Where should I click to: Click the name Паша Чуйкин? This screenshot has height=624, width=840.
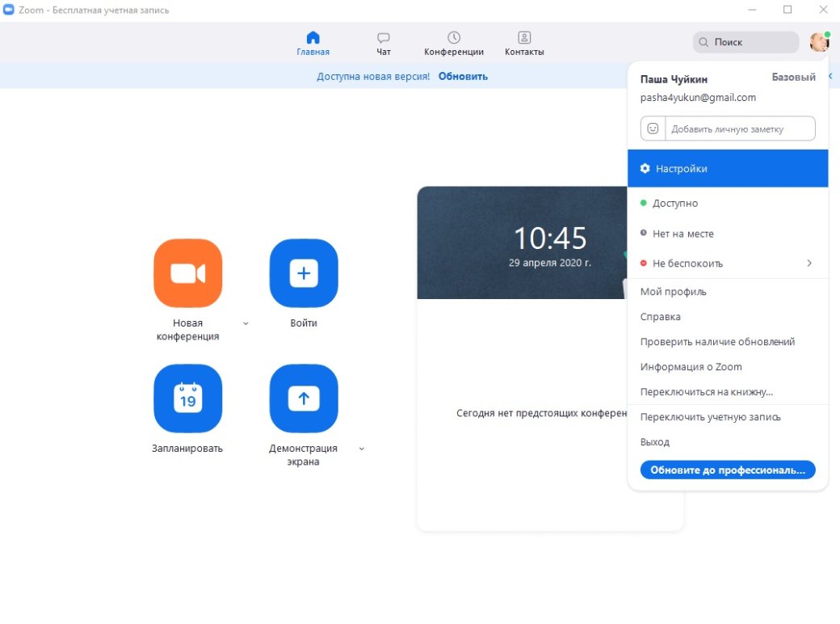(x=674, y=79)
